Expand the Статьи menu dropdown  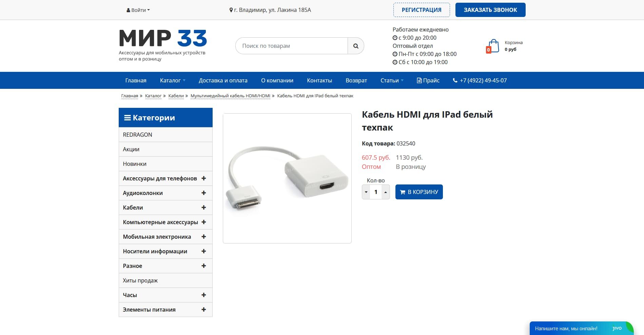click(392, 80)
